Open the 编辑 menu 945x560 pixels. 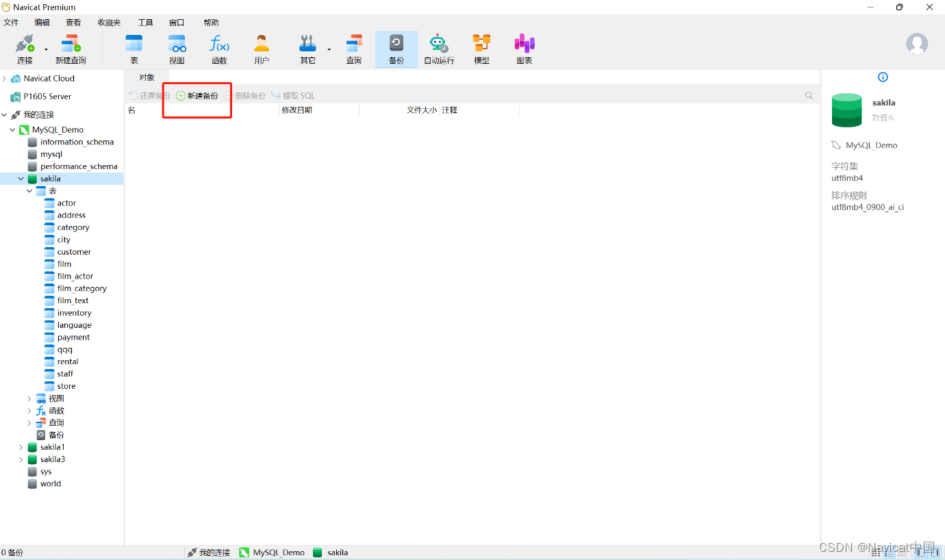tap(42, 23)
